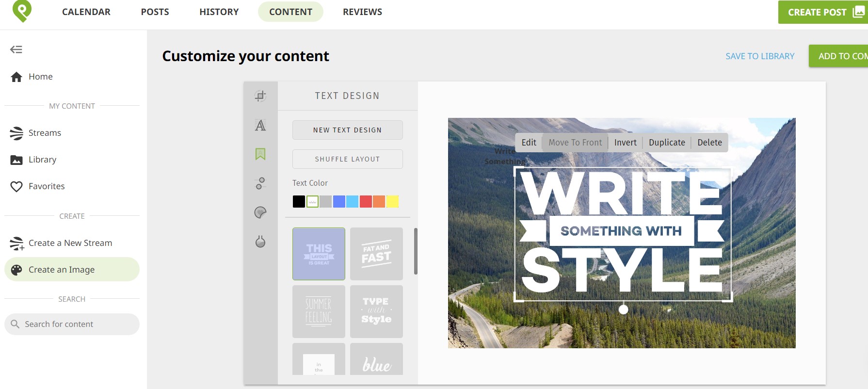Choose the orange text color swatch

pos(379,201)
